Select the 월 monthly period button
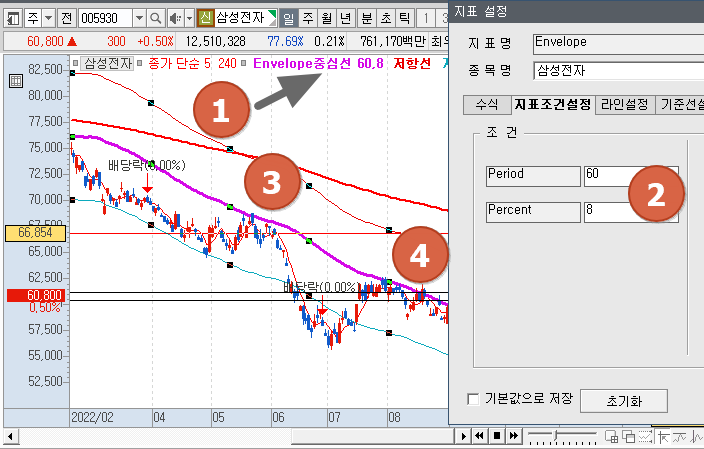 coord(327,18)
